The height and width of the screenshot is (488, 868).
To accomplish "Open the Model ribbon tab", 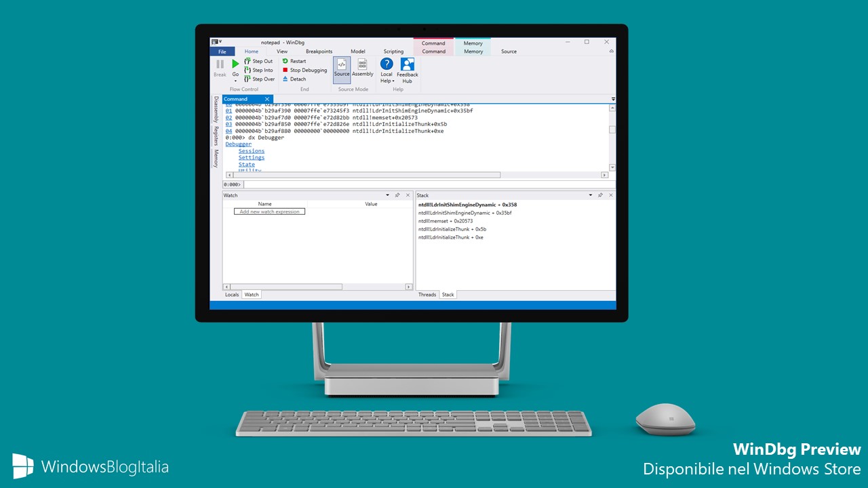I will tap(358, 52).
